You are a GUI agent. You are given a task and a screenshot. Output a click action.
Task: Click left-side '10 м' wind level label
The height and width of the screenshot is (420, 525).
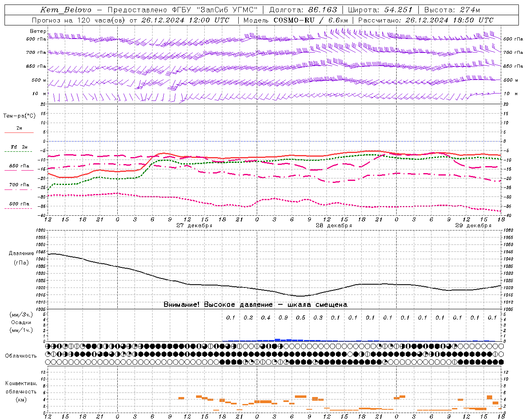pyautogui.click(x=39, y=94)
